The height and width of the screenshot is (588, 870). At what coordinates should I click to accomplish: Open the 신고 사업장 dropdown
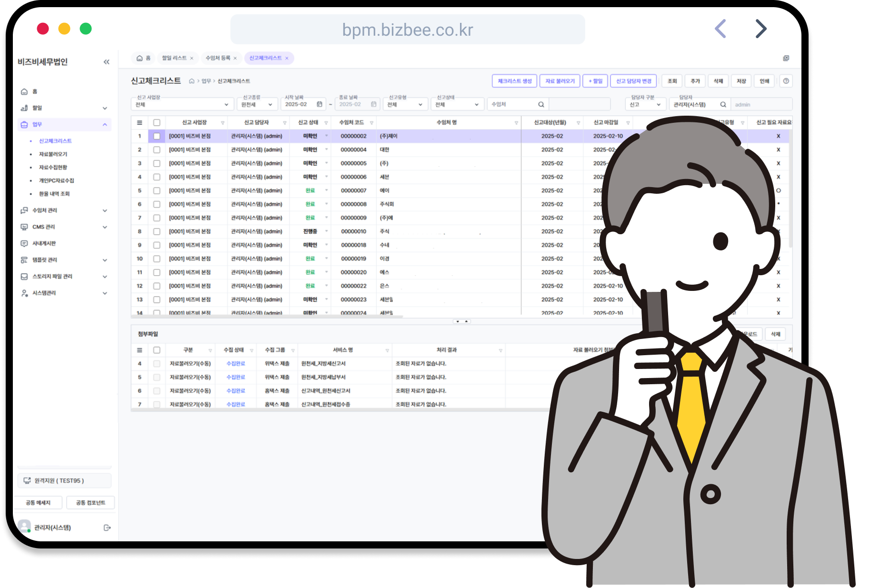coord(182,104)
